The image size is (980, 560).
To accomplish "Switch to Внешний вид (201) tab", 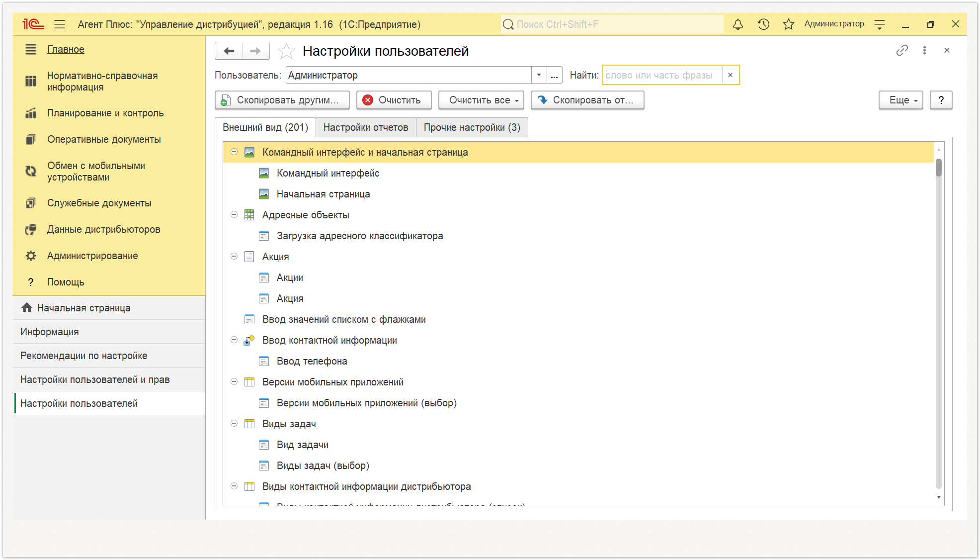I will (265, 127).
